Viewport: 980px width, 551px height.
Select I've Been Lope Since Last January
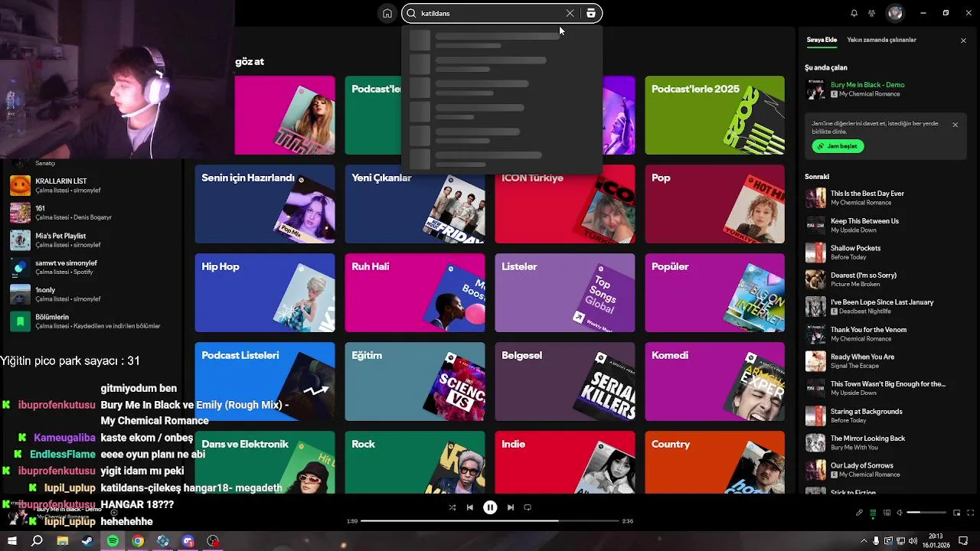[884, 306]
